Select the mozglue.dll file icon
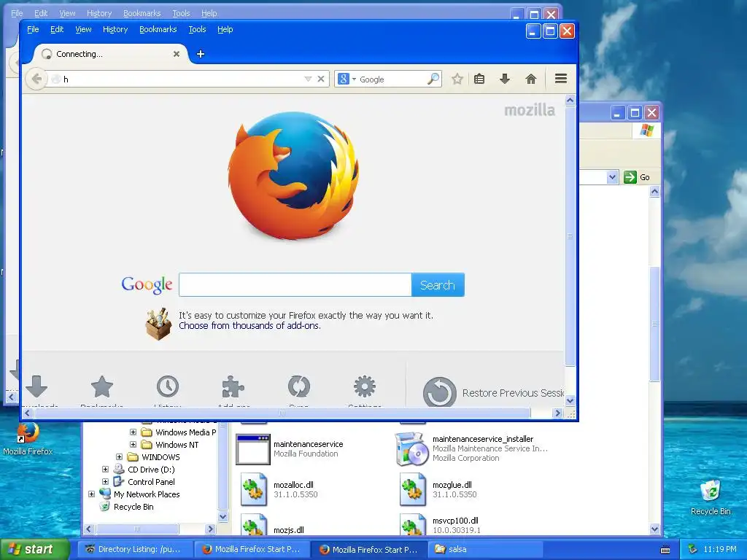This screenshot has height=560, width=747. pyautogui.click(x=413, y=489)
